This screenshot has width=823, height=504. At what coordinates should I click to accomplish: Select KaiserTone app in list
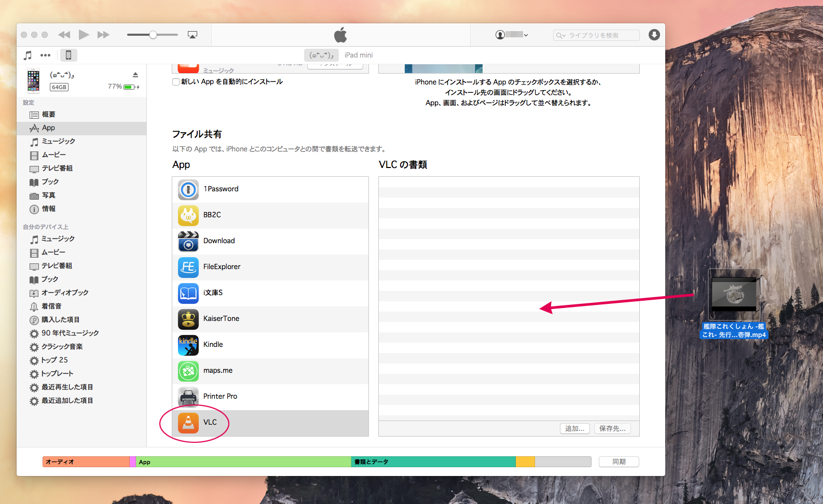tap(270, 319)
